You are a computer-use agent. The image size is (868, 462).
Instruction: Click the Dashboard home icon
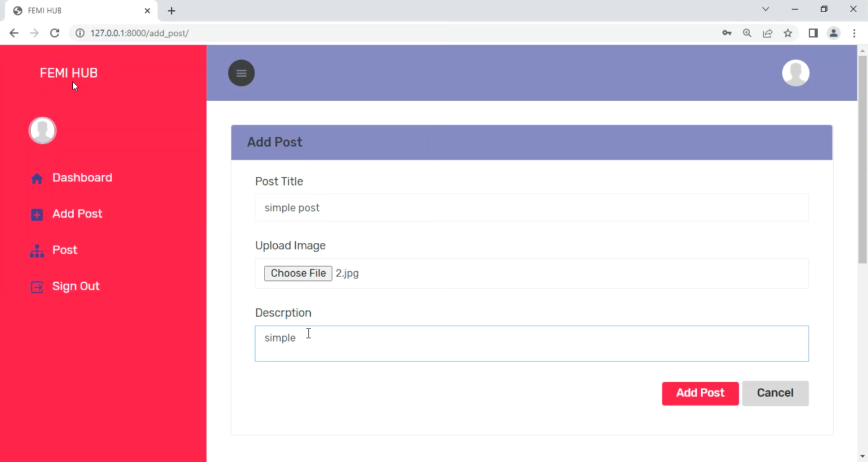(x=37, y=179)
